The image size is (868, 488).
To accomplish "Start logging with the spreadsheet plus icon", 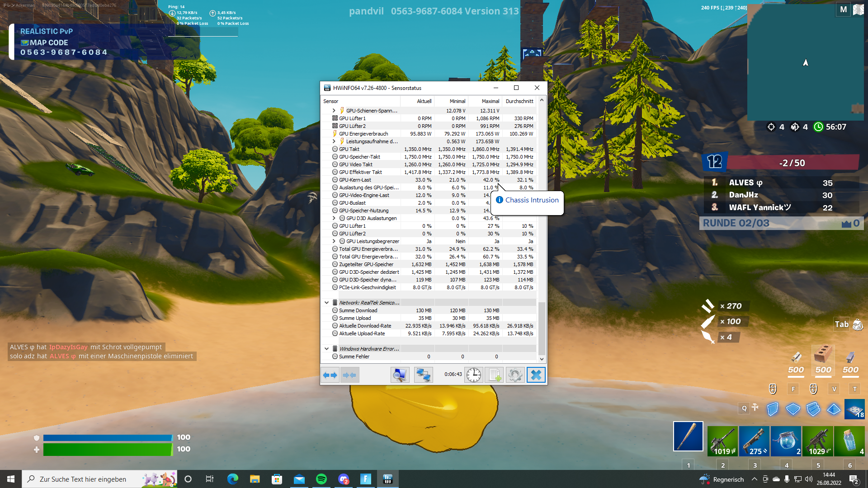I will 495,375.
